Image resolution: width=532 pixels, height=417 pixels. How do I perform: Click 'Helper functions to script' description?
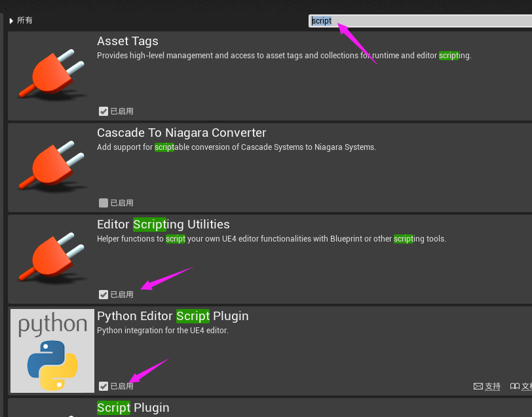pyautogui.click(x=271, y=239)
